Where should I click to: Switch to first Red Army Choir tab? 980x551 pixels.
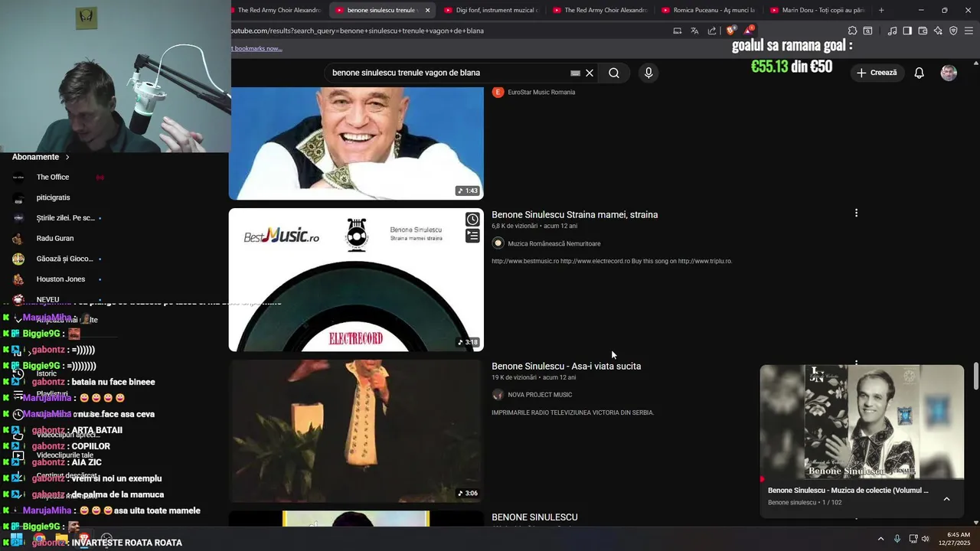coord(279,10)
